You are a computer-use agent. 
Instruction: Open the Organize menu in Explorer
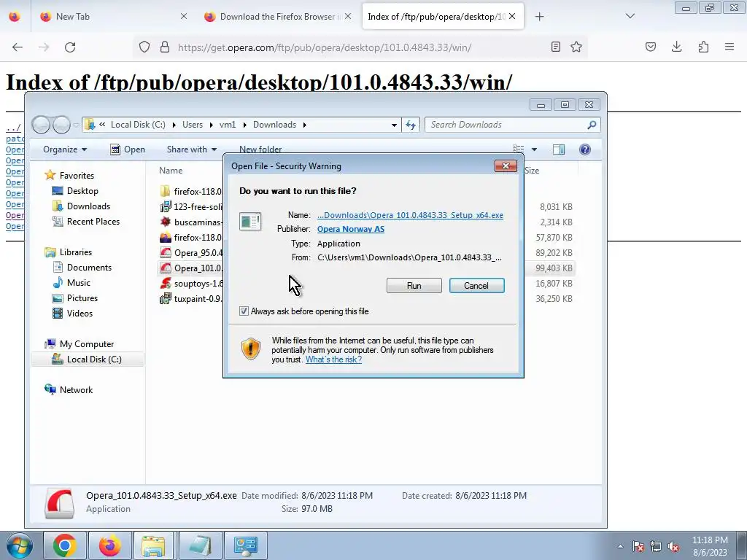(x=65, y=149)
